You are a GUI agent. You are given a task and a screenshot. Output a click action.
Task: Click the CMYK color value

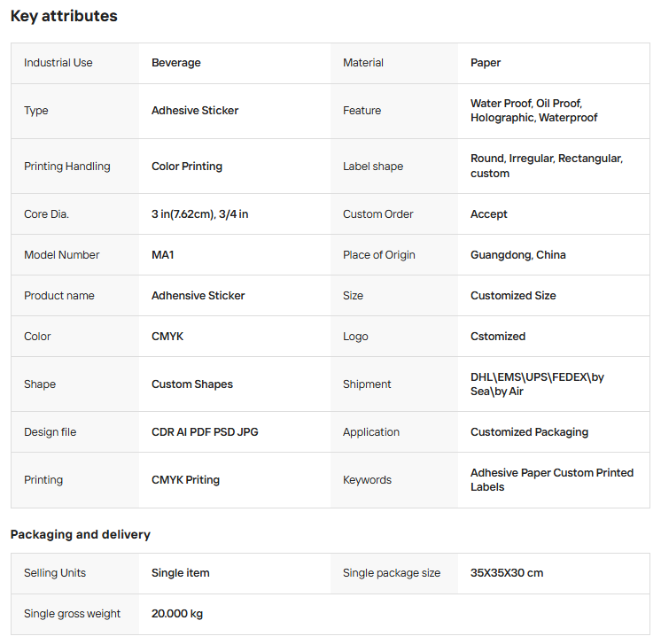[167, 337]
